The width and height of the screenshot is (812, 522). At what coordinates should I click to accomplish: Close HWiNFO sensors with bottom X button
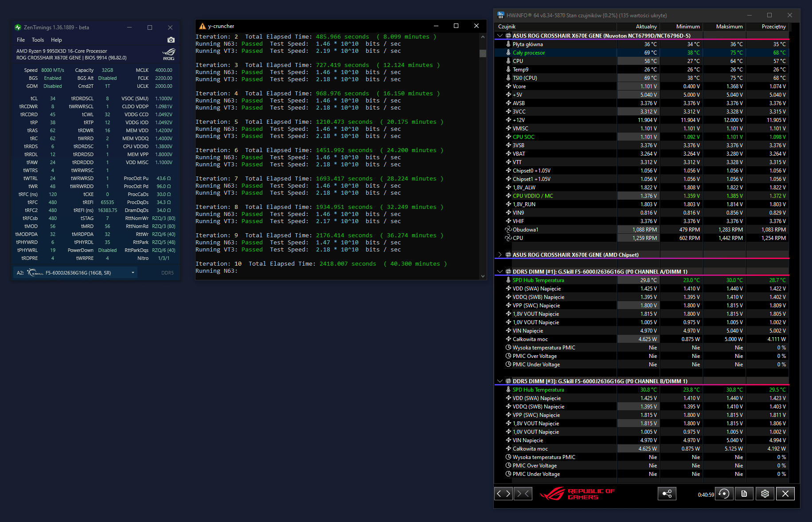coord(785,494)
